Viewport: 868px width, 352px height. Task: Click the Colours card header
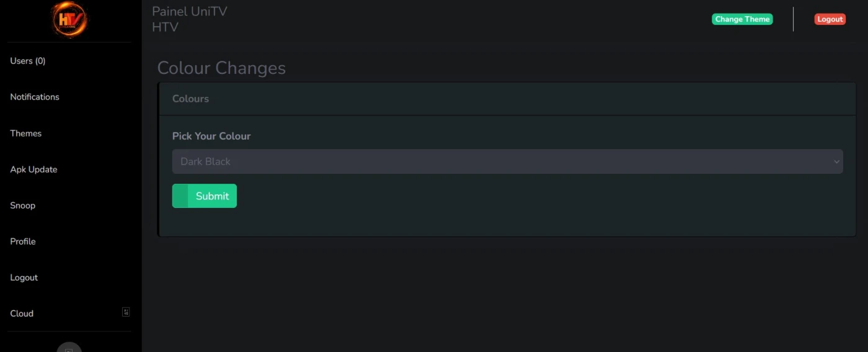coord(191,99)
